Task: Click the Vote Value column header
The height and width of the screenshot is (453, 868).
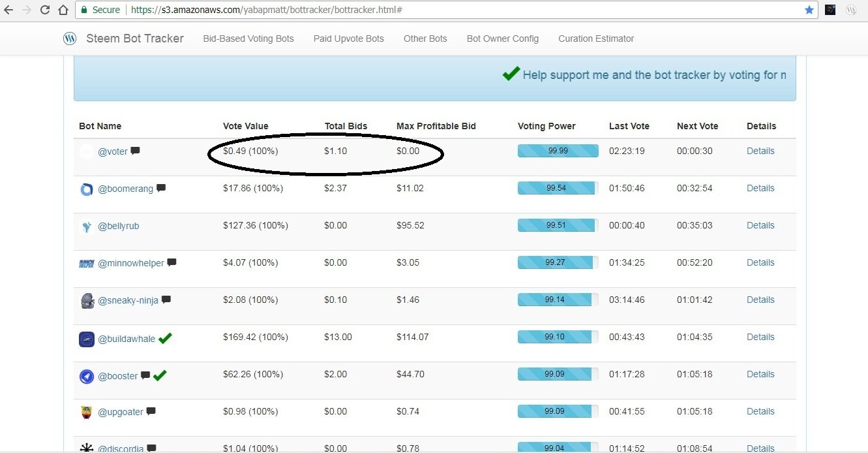Action: (246, 126)
